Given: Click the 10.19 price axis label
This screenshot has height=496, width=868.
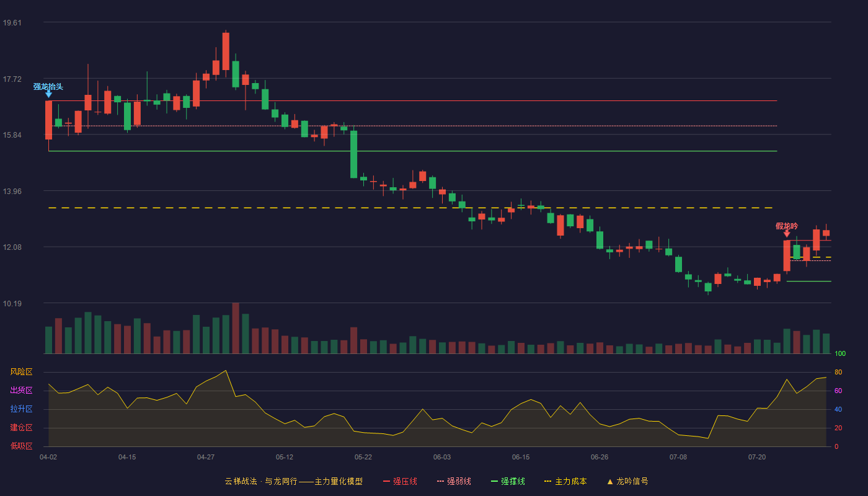Looking at the screenshot, I should (12, 304).
